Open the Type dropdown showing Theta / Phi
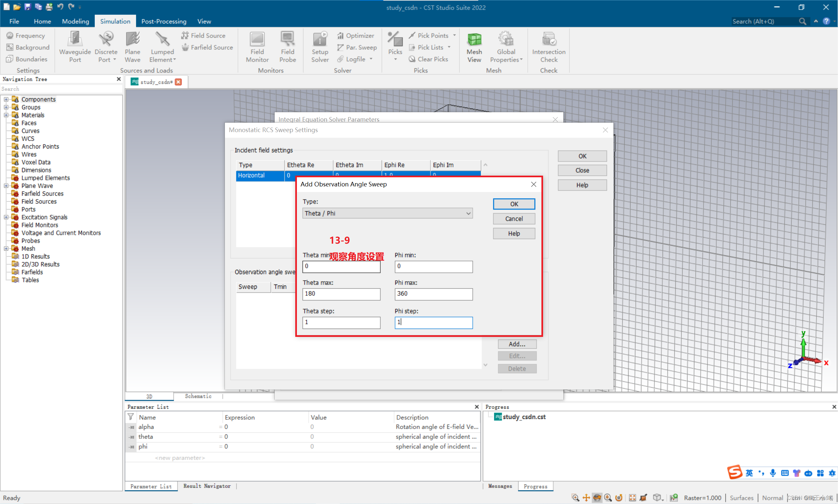The height and width of the screenshot is (504, 838). pyautogui.click(x=387, y=213)
